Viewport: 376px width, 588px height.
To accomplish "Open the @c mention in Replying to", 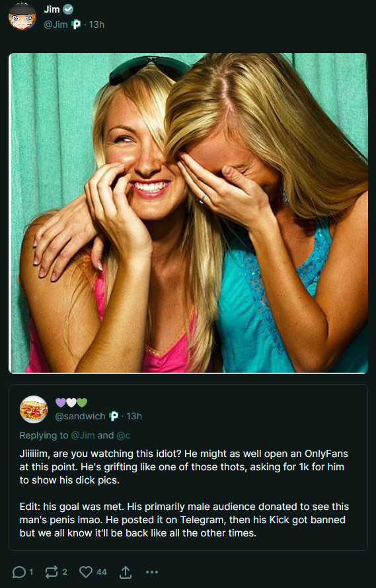I will point(123,435).
